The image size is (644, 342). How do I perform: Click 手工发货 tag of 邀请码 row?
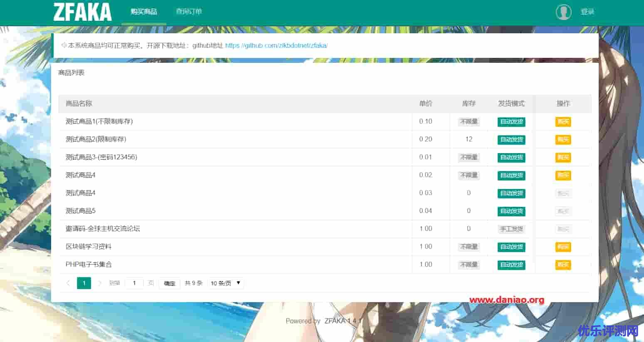511,229
